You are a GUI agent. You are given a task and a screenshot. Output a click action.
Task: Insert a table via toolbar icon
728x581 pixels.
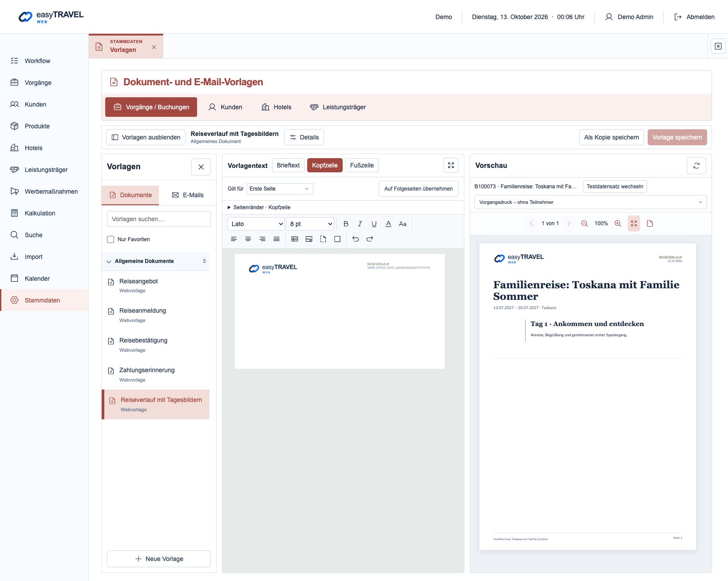click(295, 239)
